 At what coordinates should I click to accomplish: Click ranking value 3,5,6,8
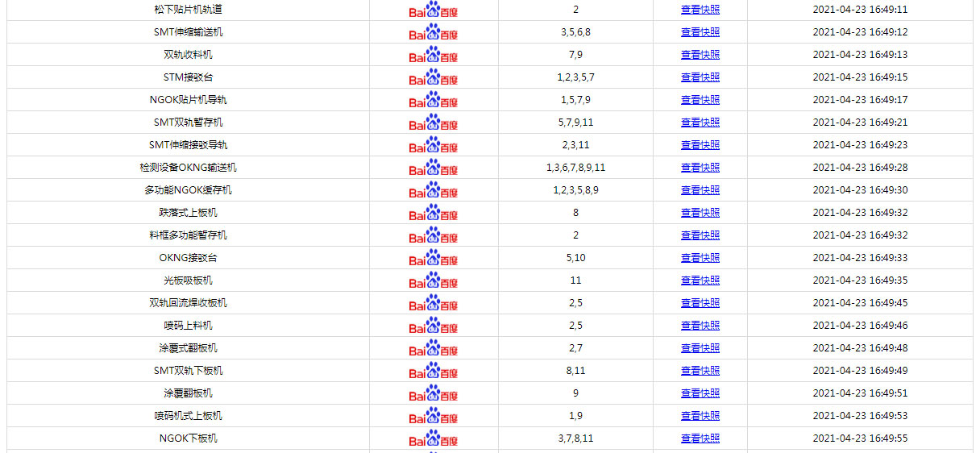575,32
